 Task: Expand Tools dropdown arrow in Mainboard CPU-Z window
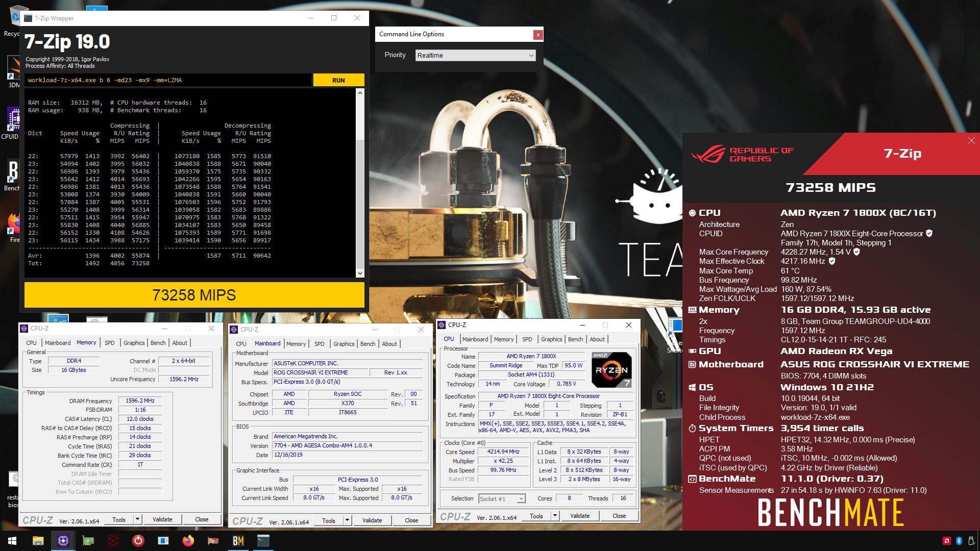(x=347, y=520)
